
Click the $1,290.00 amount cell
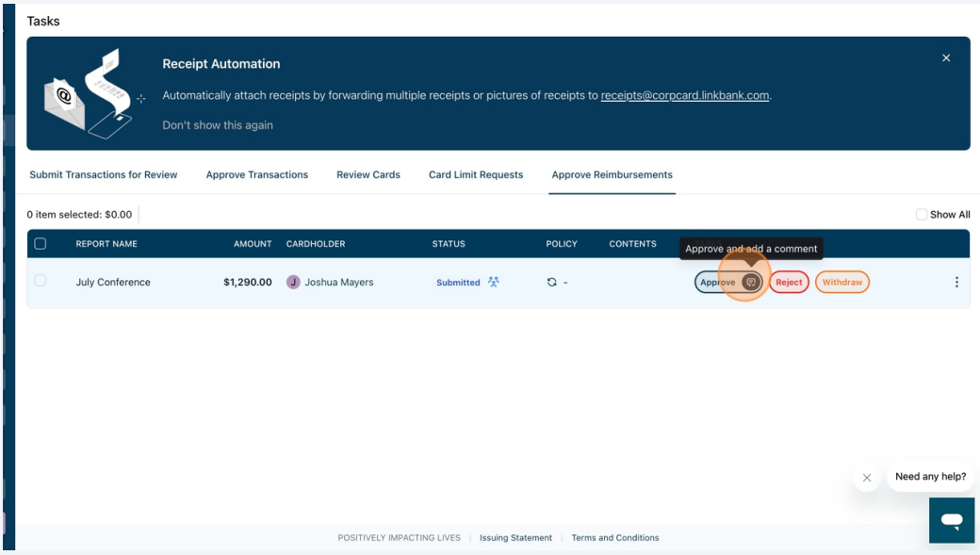pyautogui.click(x=248, y=282)
